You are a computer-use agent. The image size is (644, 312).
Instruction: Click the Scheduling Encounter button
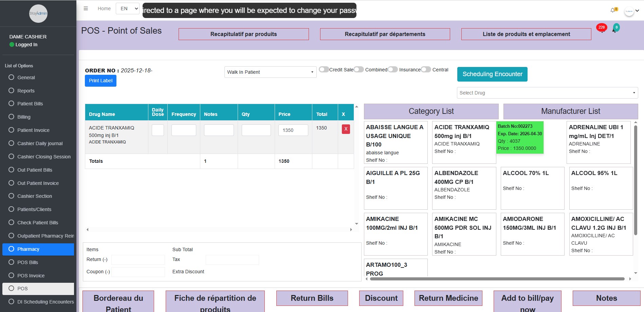[x=492, y=74]
